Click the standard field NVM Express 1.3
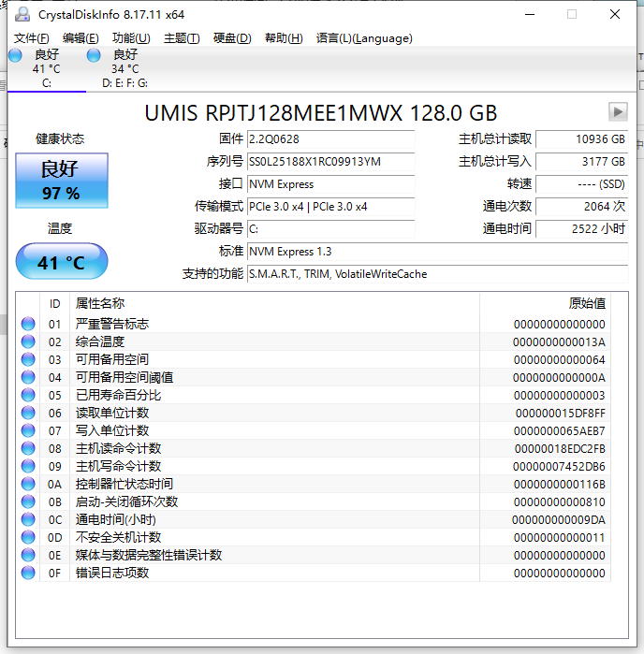Image resolution: width=644 pixels, height=654 pixels. click(437, 252)
